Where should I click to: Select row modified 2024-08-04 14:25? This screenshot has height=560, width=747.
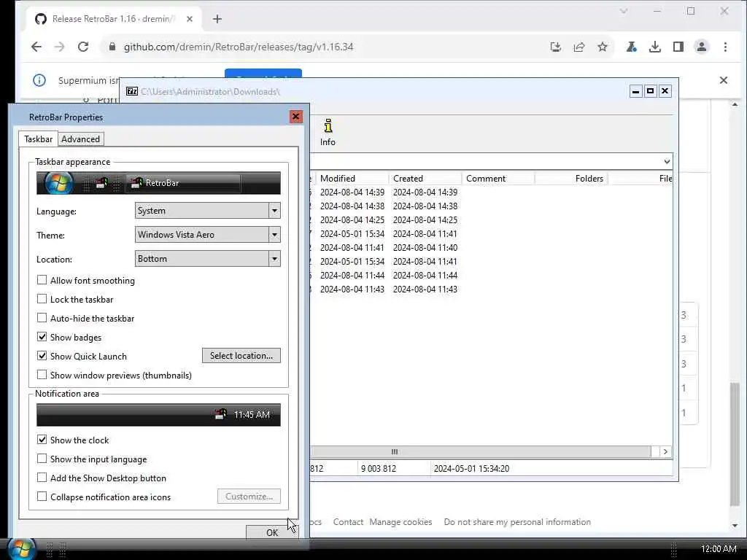click(491, 220)
